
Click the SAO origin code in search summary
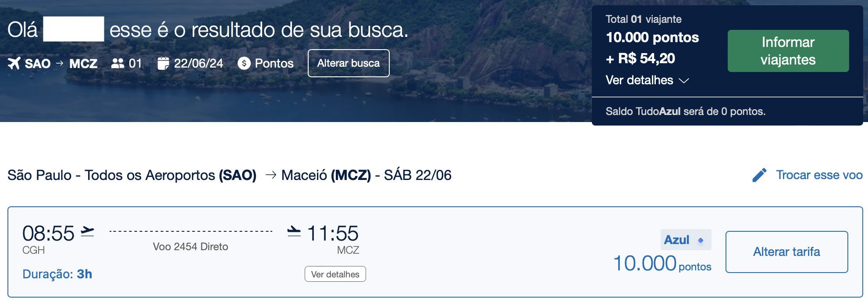coord(38,64)
